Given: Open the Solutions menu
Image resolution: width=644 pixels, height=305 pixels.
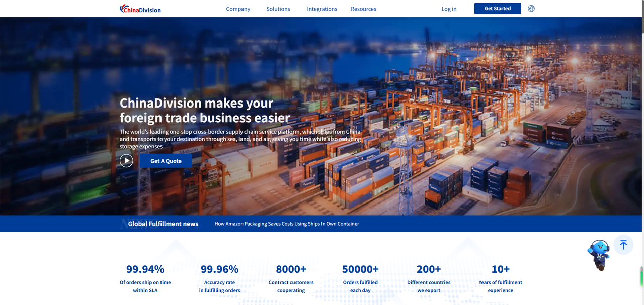Looking at the screenshot, I should tap(278, 9).
